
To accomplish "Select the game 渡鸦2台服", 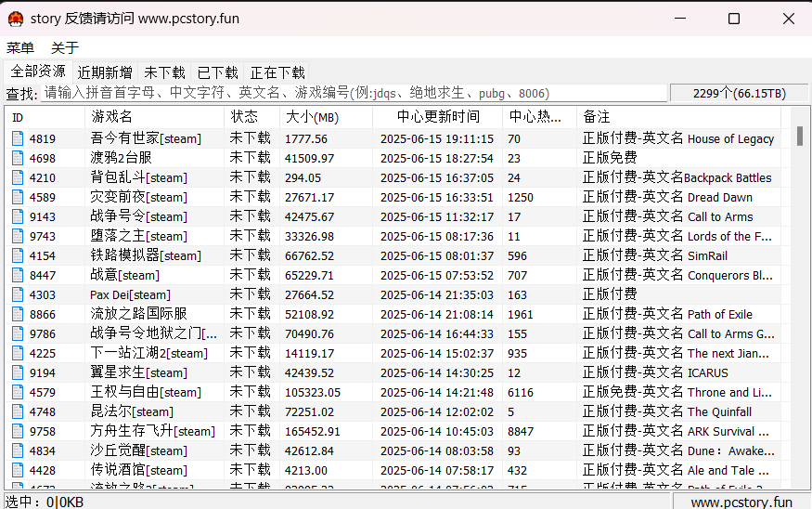I will tap(121, 158).
